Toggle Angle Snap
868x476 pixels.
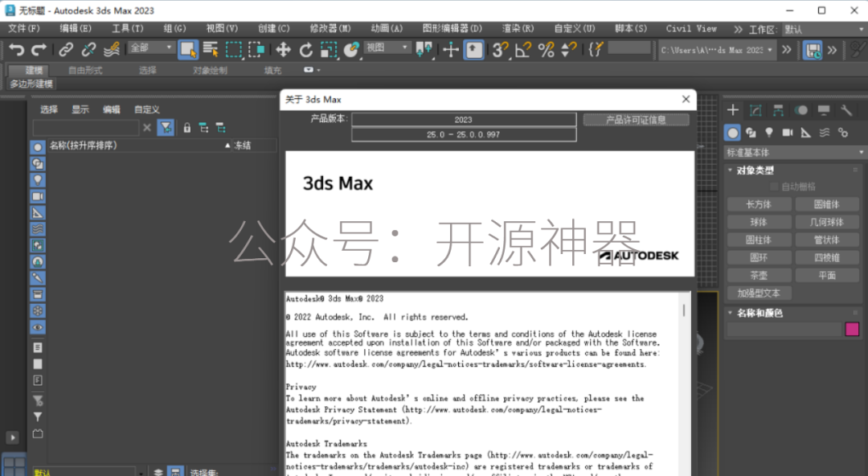(x=523, y=50)
